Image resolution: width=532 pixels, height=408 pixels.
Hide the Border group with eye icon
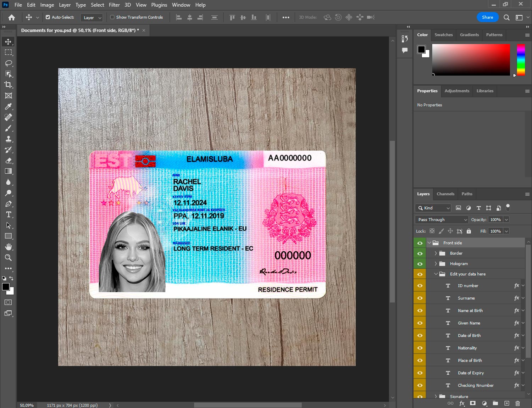(420, 253)
